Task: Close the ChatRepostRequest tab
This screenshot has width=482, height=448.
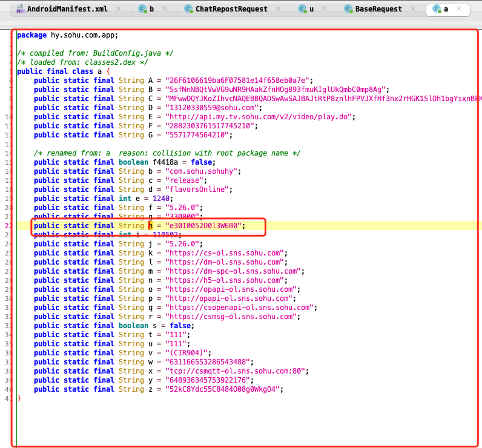Action: [279, 9]
